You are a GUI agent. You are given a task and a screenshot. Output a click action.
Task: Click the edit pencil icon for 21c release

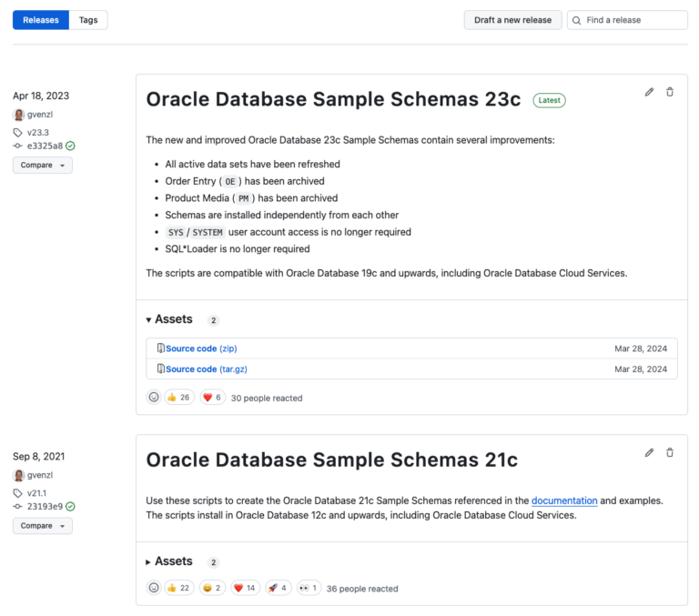[649, 452]
